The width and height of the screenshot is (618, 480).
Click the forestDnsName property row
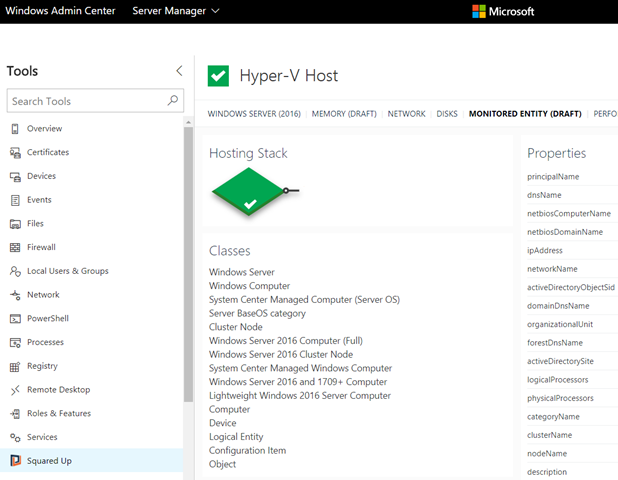(x=572, y=342)
